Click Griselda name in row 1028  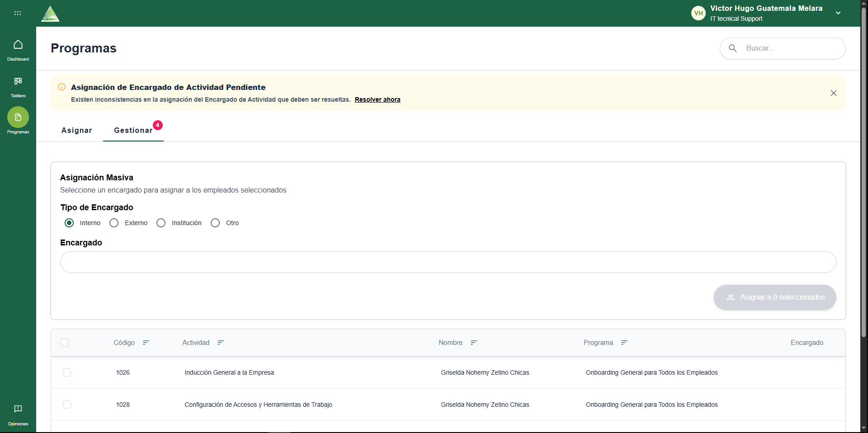(485, 405)
